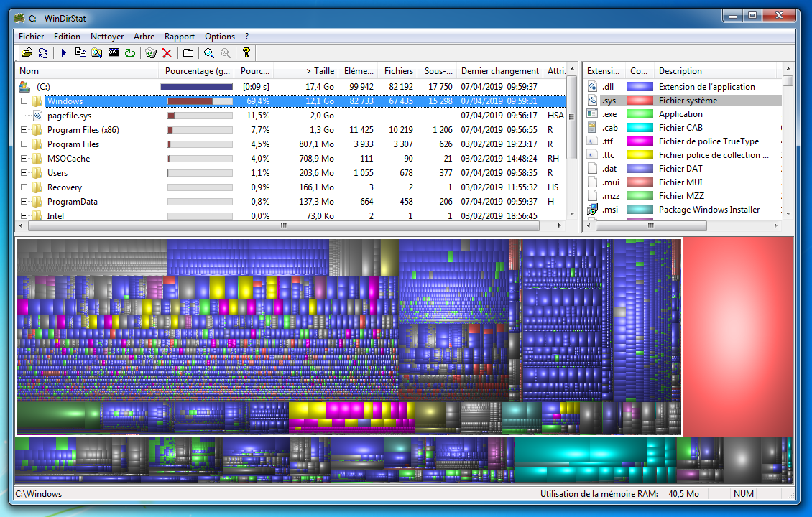Select the MSOCache folder row
This screenshot has height=517, width=812.
coord(290,159)
